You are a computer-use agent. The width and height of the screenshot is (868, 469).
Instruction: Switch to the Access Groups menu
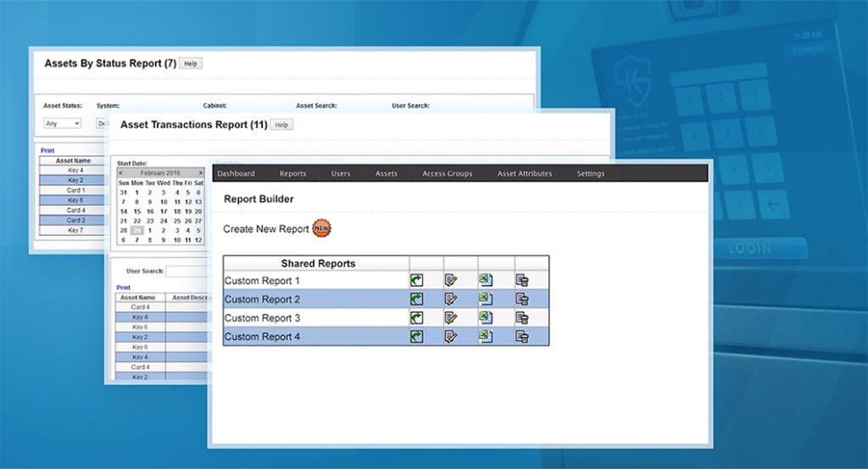[447, 174]
